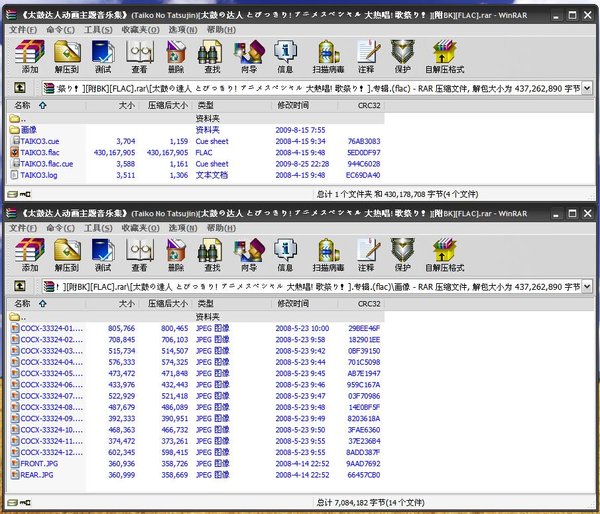The width and height of the screenshot is (600, 514).
Task: Click 删除 (Delete) icon in bottom window
Action: tap(176, 255)
